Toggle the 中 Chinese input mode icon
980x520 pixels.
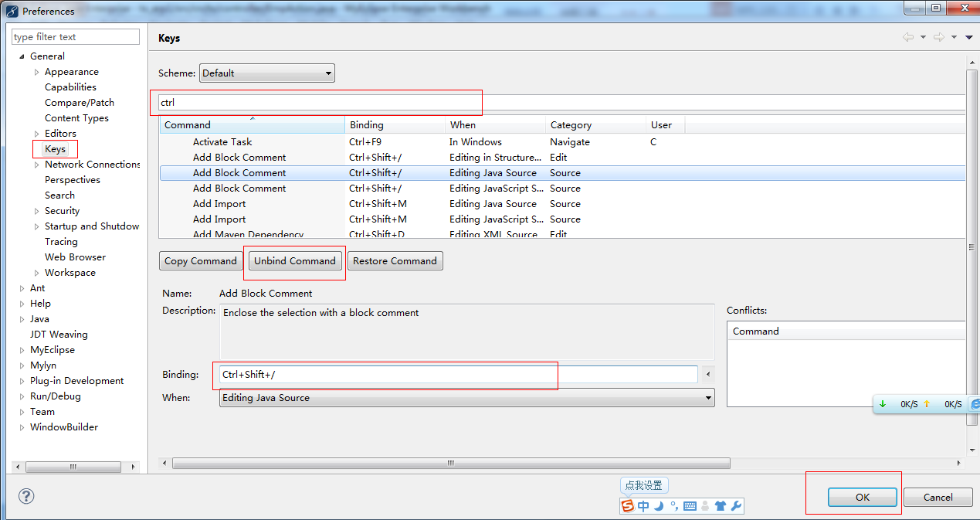coord(643,506)
